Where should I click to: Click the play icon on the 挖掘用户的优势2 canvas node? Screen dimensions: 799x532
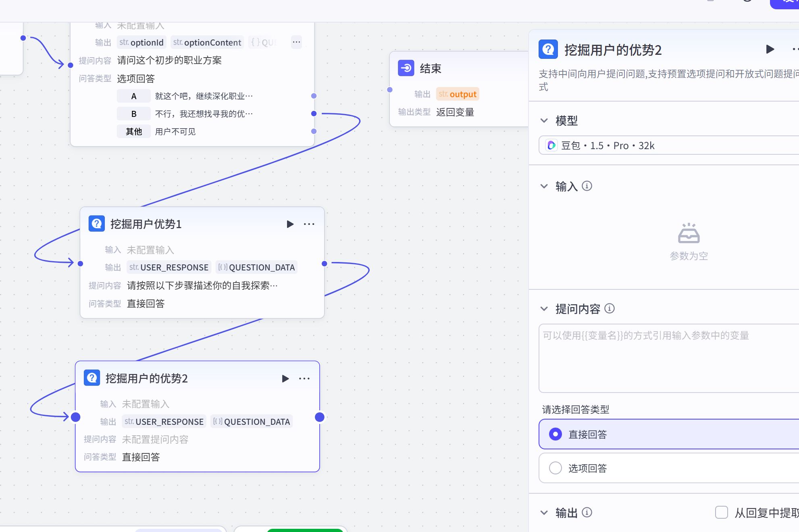[286, 378]
